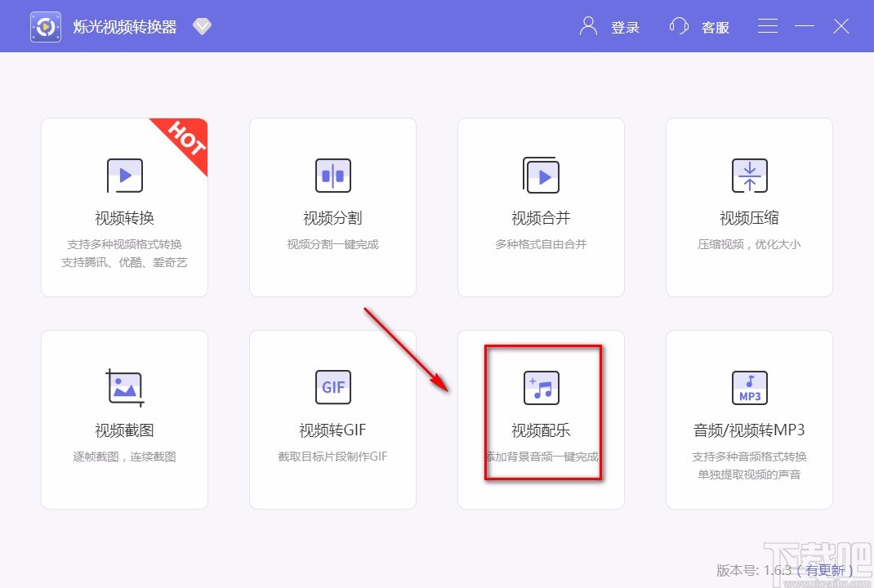This screenshot has width=874, height=588.
Task: Click the diamond VIP icon beside the title
Action: pyautogui.click(x=201, y=25)
